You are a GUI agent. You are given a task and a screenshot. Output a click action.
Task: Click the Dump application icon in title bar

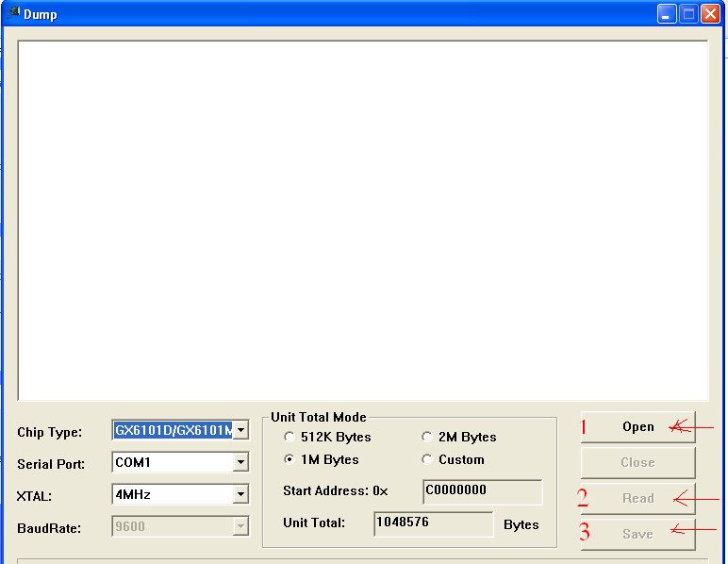13,12
